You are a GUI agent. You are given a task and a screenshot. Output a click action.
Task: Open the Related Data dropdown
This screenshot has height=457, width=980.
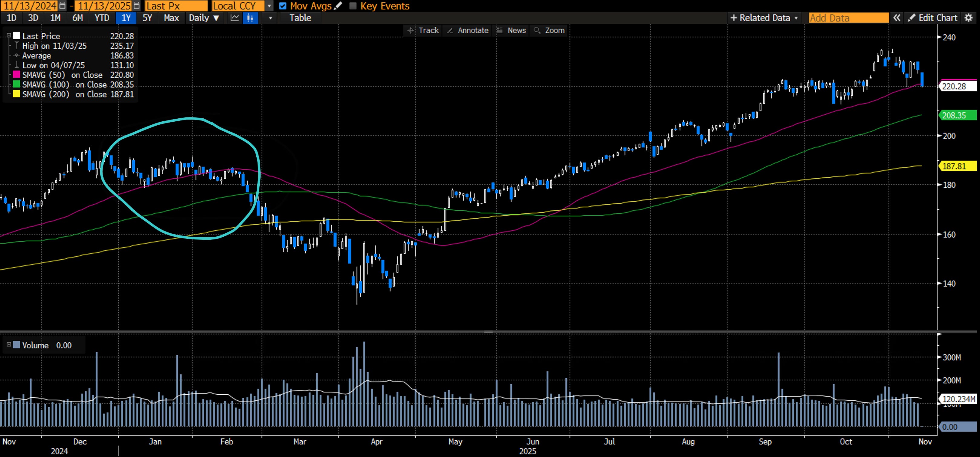765,18
